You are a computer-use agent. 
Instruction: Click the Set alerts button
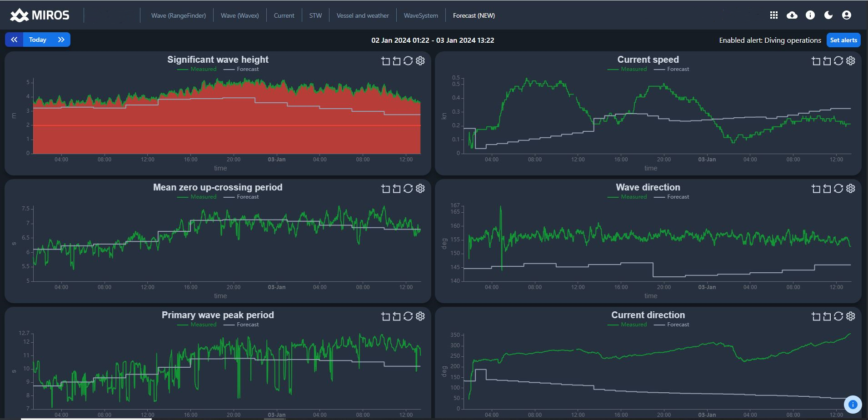pos(843,40)
